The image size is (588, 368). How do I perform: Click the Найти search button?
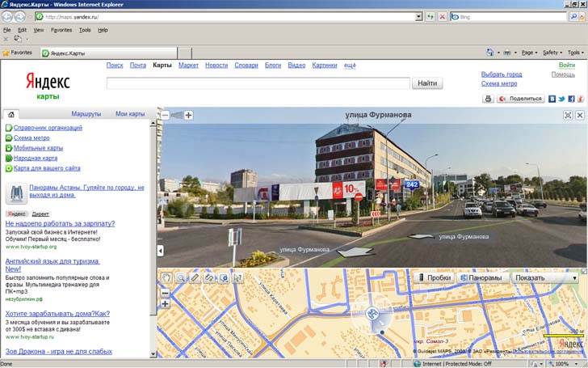pos(427,83)
